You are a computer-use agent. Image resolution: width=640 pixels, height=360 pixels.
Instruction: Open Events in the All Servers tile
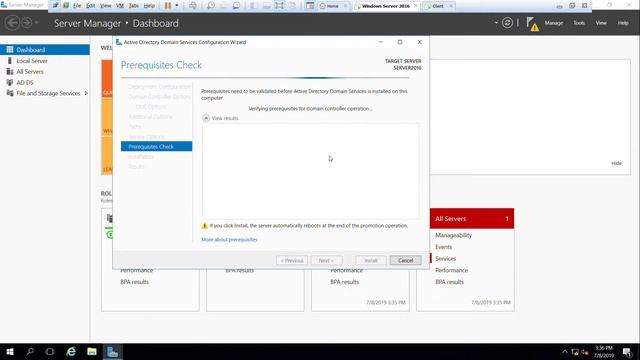(x=443, y=247)
